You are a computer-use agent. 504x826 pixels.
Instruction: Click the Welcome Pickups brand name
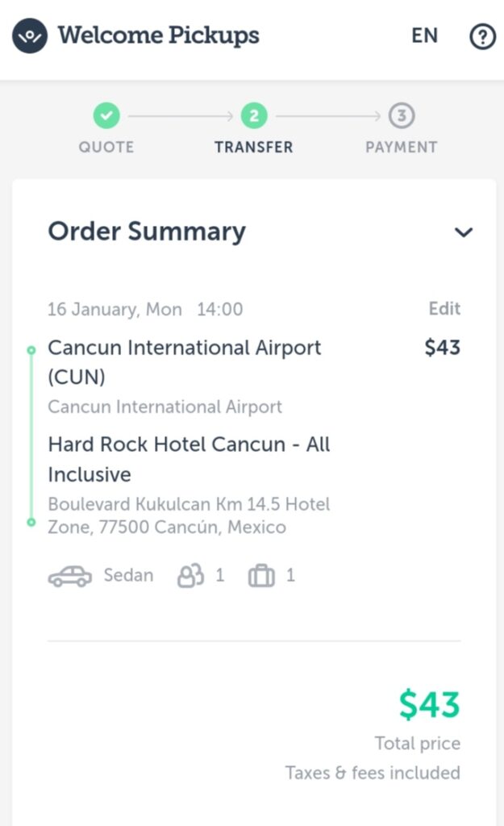[x=159, y=35]
